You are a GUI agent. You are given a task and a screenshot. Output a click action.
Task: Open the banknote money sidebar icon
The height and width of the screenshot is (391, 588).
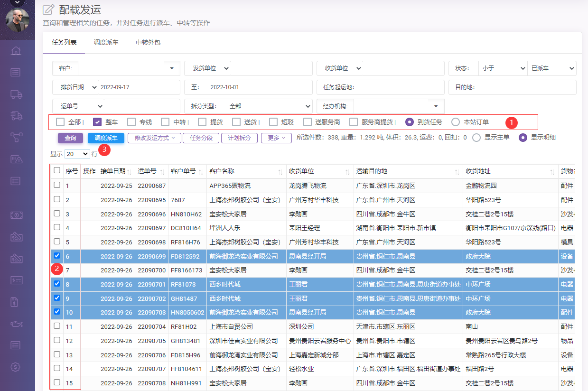pyautogui.click(x=16, y=215)
